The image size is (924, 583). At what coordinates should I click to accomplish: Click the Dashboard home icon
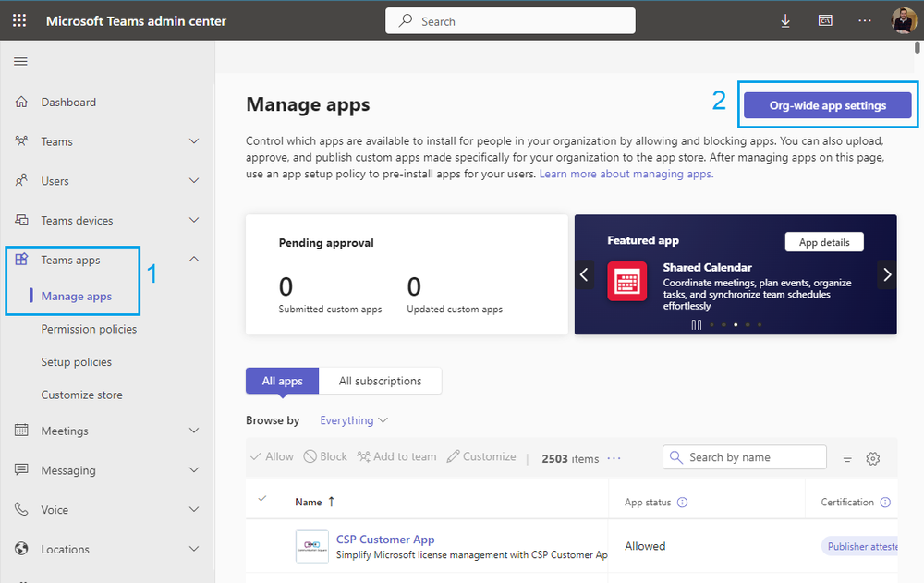pyautogui.click(x=21, y=102)
